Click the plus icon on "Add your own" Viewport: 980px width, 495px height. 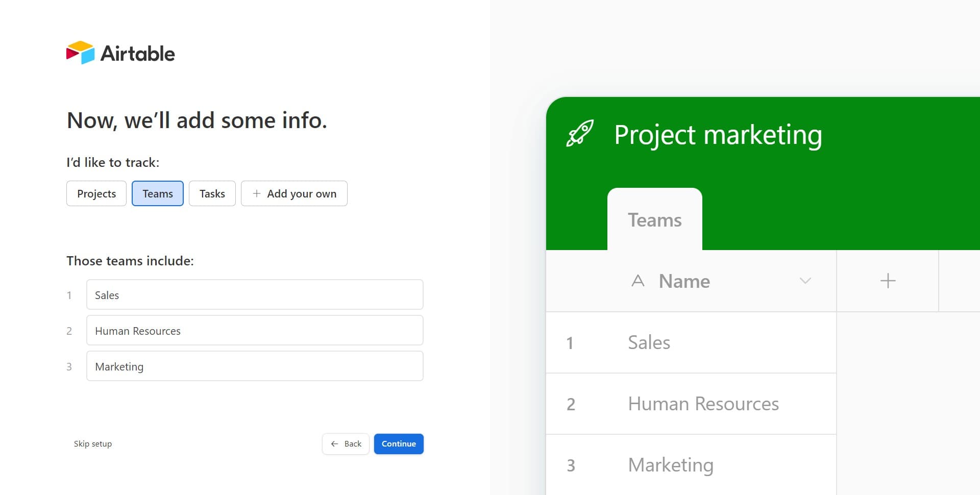[x=257, y=193]
